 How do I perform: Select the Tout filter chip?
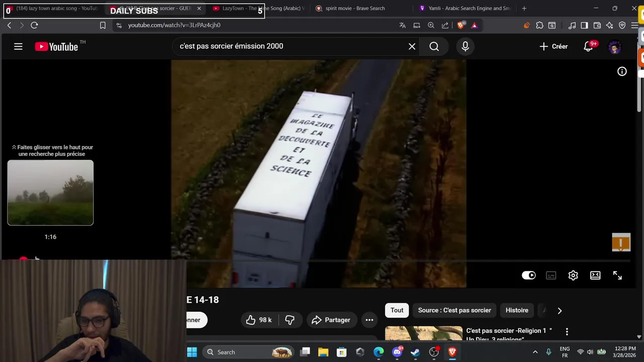pyautogui.click(x=397, y=310)
